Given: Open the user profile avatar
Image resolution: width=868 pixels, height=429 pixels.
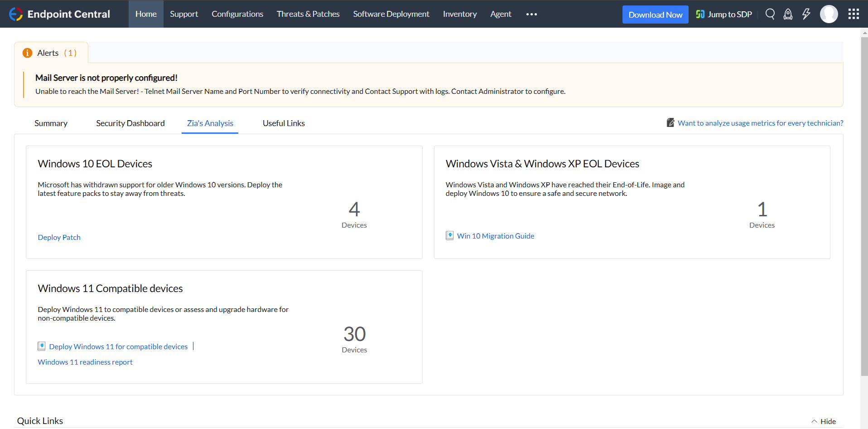Looking at the screenshot, I should coord(829,14).
